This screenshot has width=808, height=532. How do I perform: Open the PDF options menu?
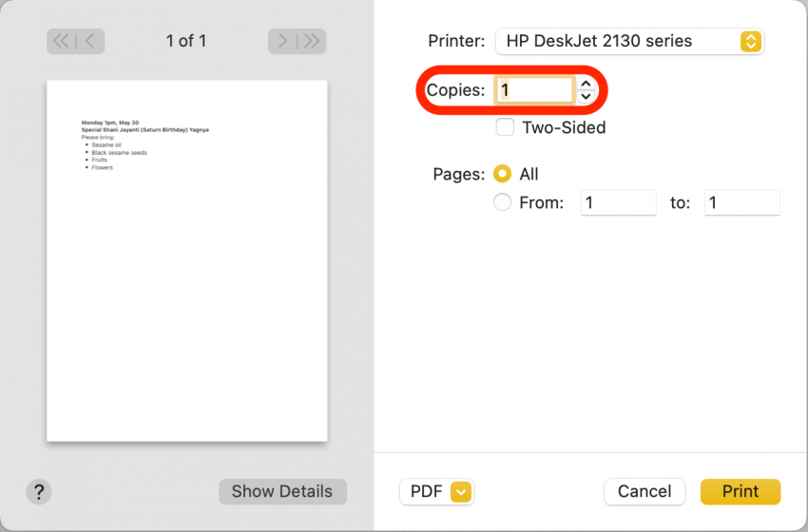coord(427,491)
